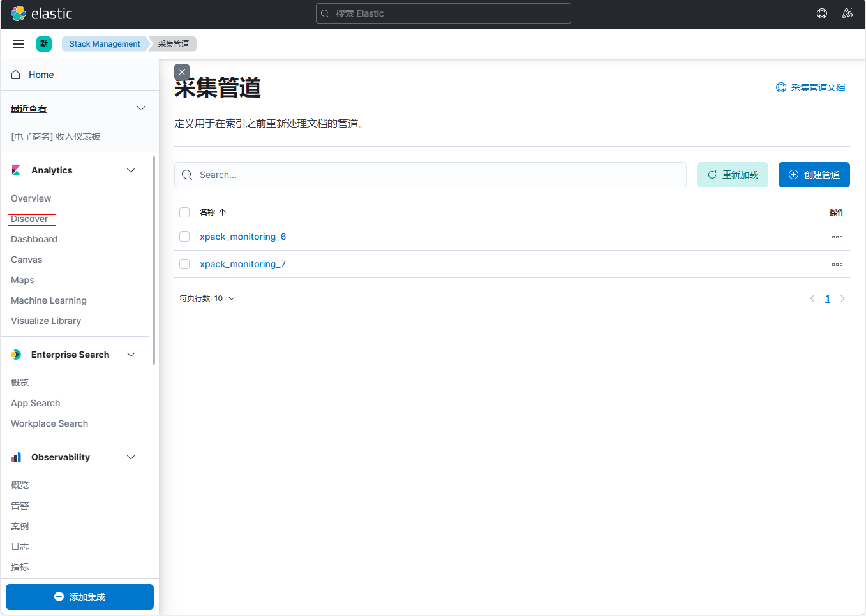Screen dimensions: 866x616
Task: Open rows per page dropdown
Action: click(207, 298)
